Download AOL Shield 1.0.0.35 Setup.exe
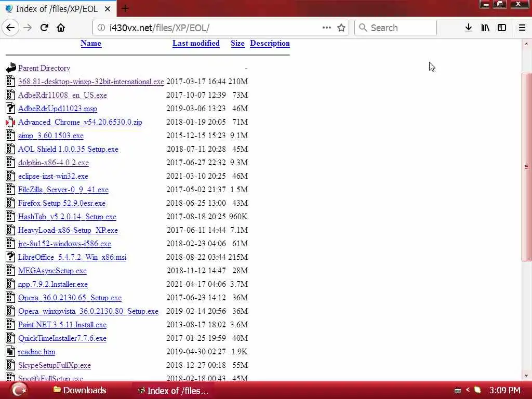Viewport: 532px width, 399px height. pos(68,149)
